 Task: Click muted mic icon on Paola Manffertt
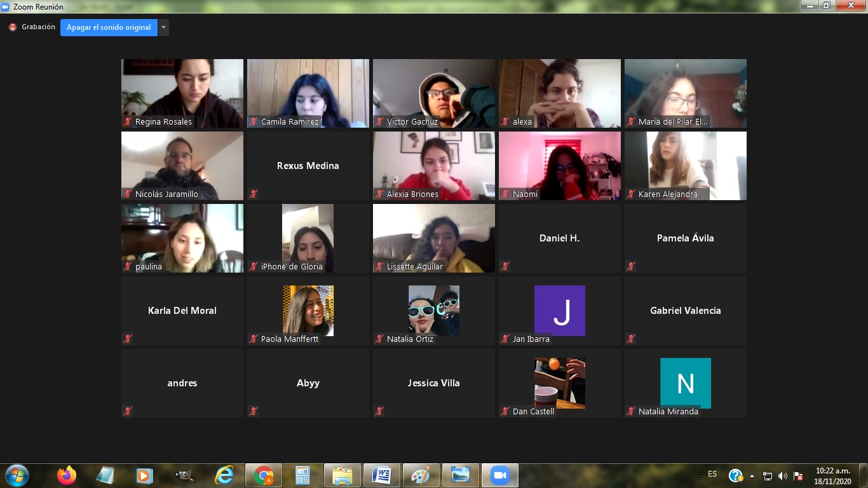click(254, 339)
